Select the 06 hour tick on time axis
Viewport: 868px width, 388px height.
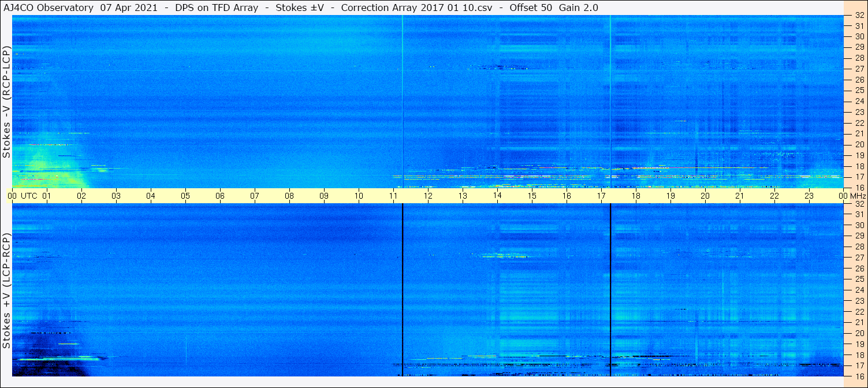pyautogui.click(x=220, y=196)
